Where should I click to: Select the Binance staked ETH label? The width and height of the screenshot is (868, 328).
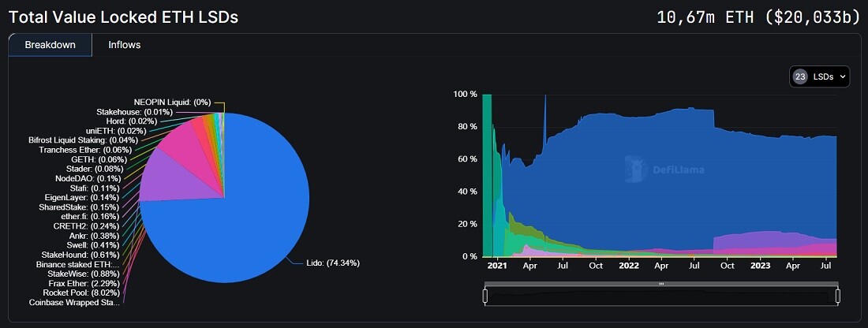coord(78,264)
